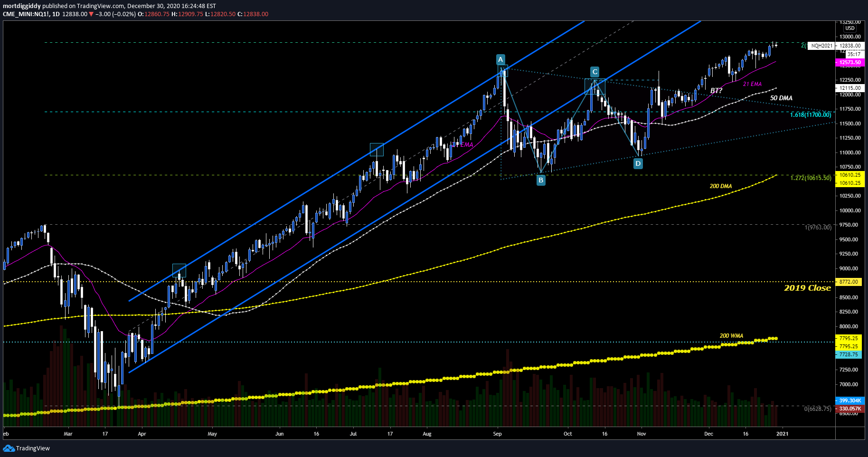Open the TradingView wordmark link

[x=33, y=448]
